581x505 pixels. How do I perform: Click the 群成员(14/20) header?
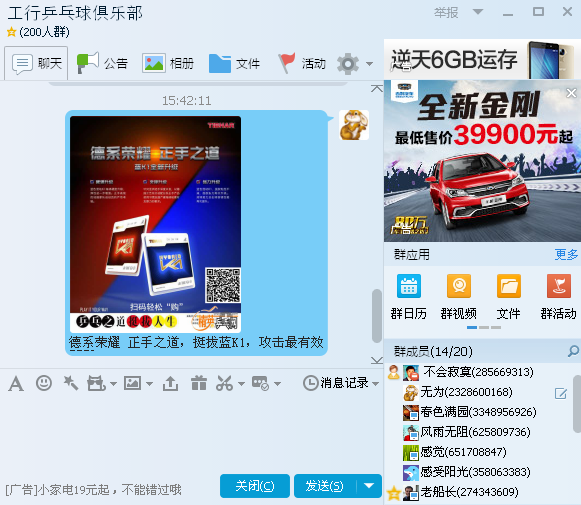pos(433,351)
